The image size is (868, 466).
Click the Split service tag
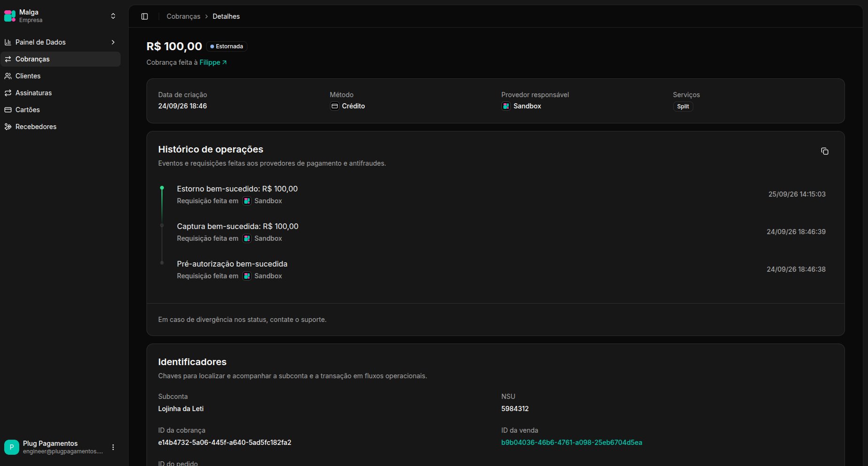[683, 107]
